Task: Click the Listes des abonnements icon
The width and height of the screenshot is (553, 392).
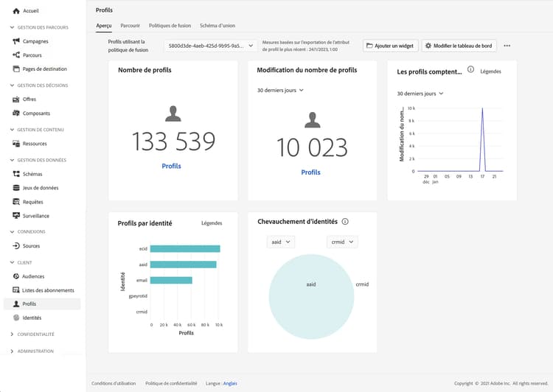Action: click(16, 290)
